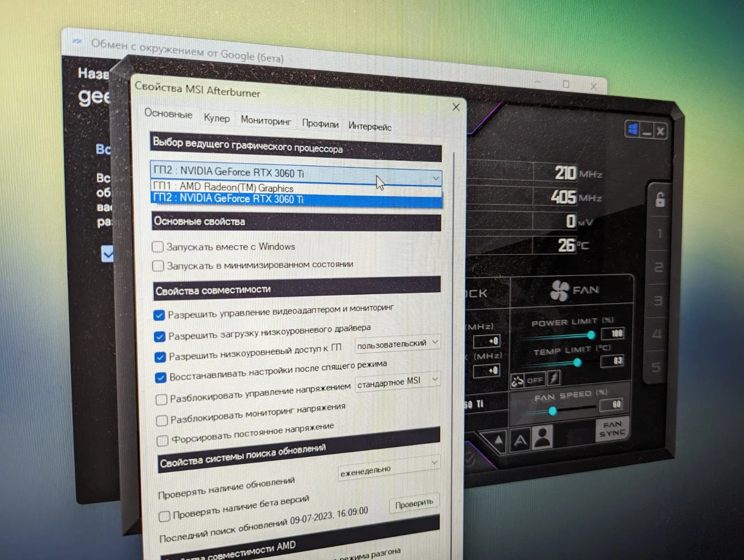The height and width of the screenshot is (560, 744).
Task: Click the fan blade icon in FAN header
Action: pyautogui.click(x=559, y=291)
